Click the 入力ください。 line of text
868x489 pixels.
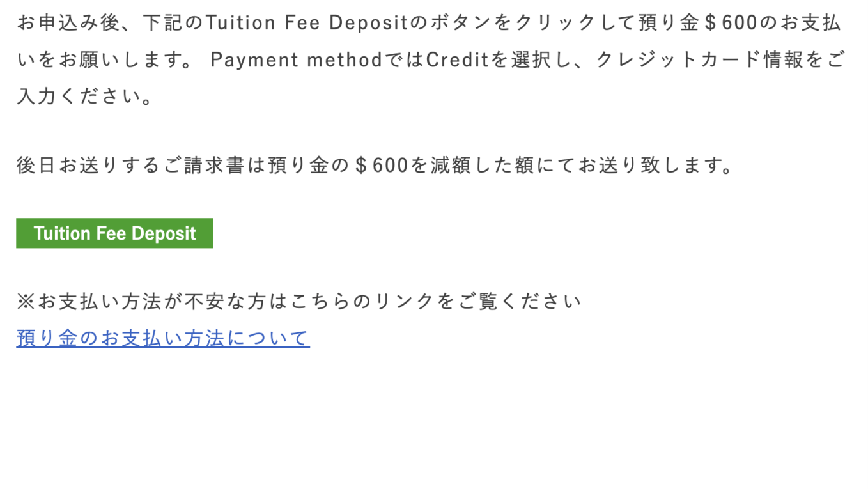point(85,97)
